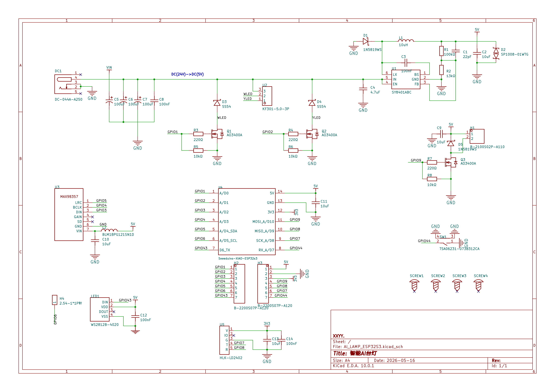Click the C4 4.7uF capacitor symbol
The image size is (555, 392).
point(363,89)
